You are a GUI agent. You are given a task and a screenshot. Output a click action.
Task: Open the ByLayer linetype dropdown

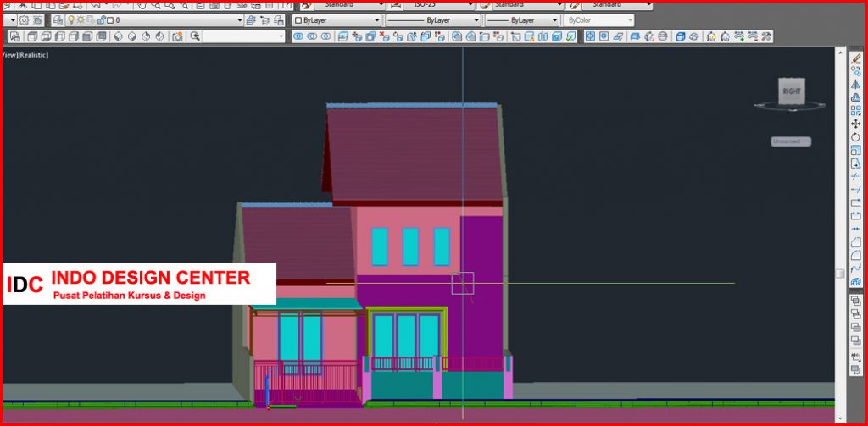click(x=433, y=20)
